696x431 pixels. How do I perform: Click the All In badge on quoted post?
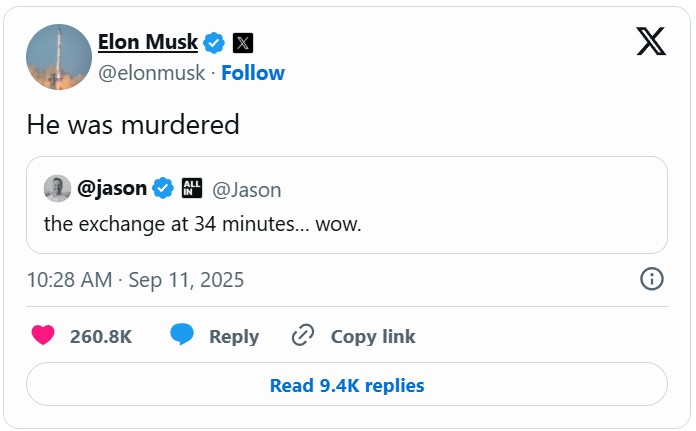pos(193,188)
